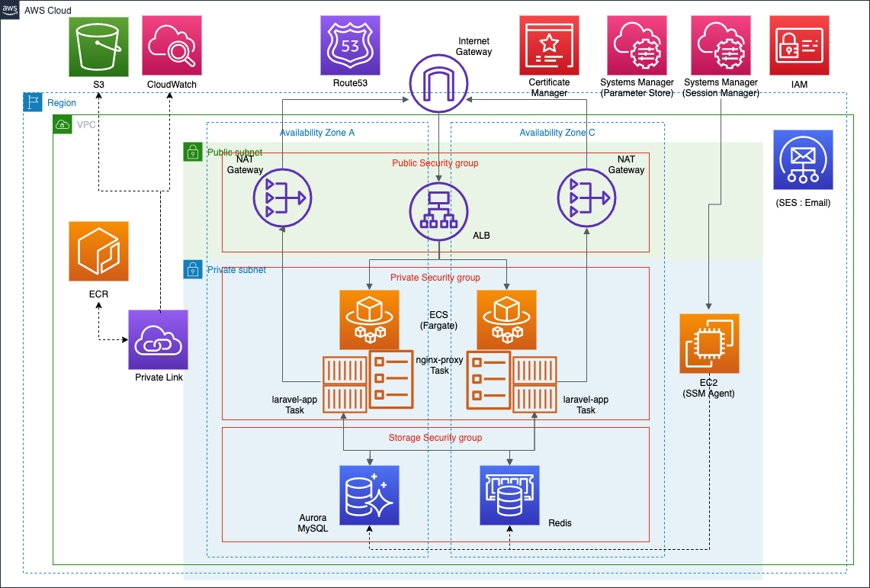The height and width of the screenshot is (588, 870).
Task: Select the 'ALB' label
Action: point(482,236)
